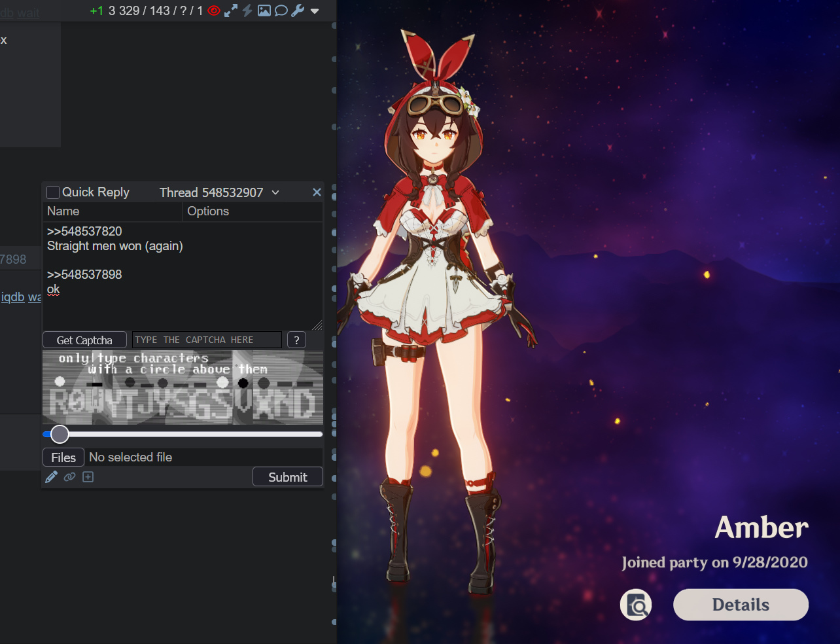Image resolution: width=840 pixels, height=644 pixels.
Task: Click the 'Quick Reply' title text
Action: point(96,192)
